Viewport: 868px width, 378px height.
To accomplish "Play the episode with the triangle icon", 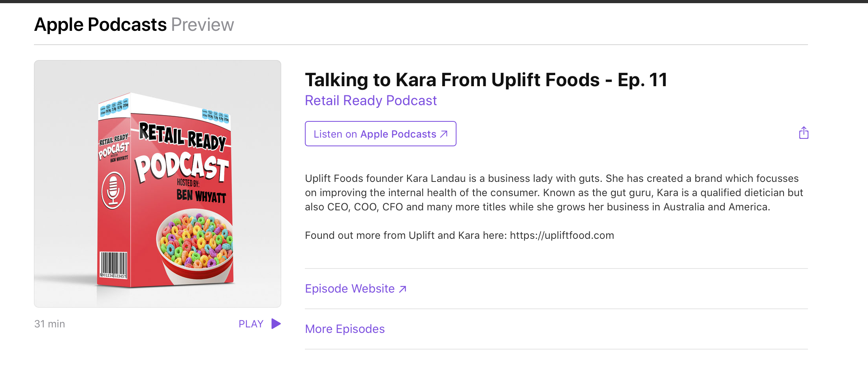I will coord(276,324).
